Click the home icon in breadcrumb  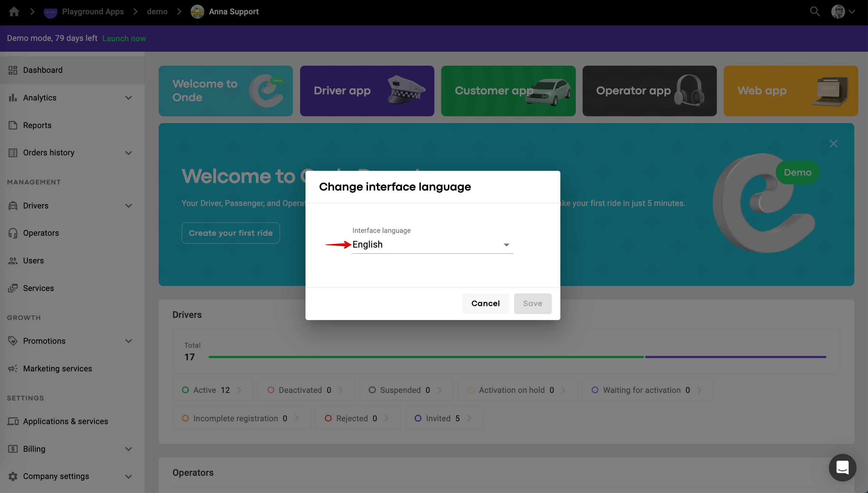click(x=14, y=11)
